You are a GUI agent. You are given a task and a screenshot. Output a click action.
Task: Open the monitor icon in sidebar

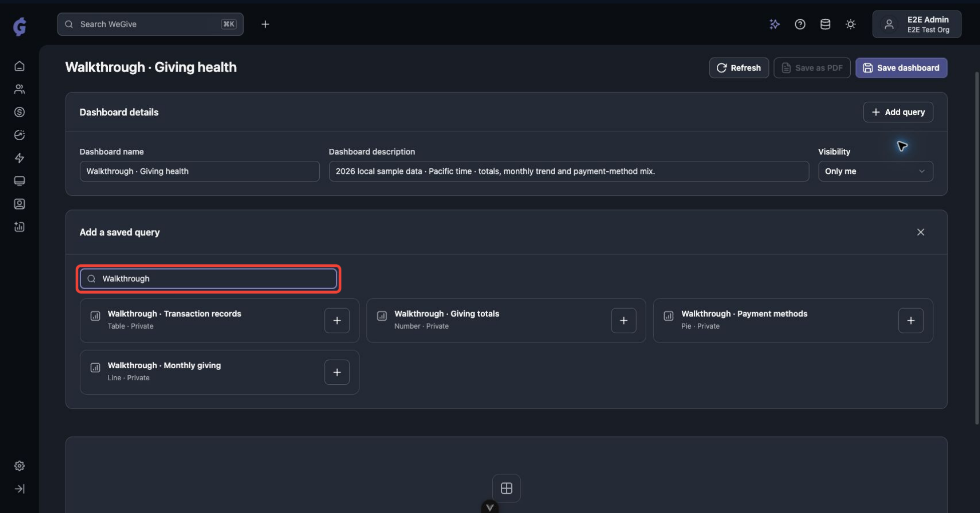pos(20,181)
